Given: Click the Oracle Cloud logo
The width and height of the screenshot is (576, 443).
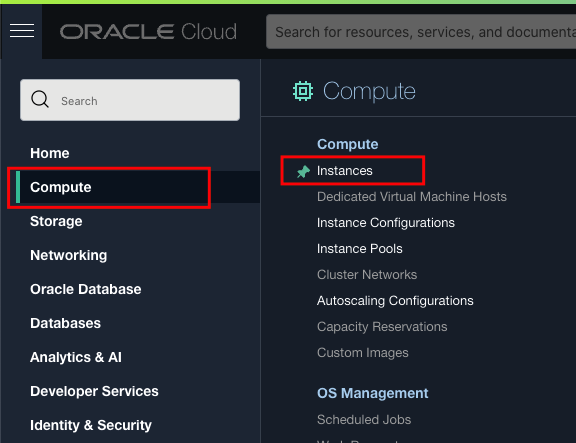Looking at the screenshot, I should point(148,32).
